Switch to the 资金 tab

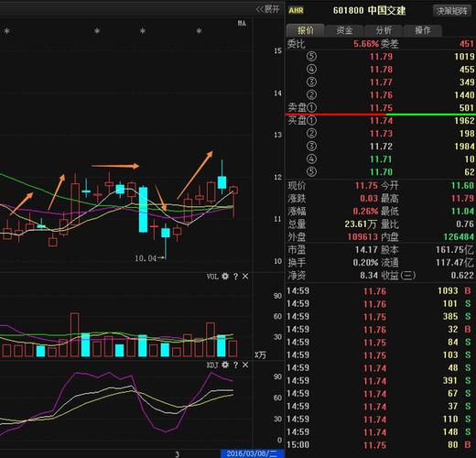(344, 30)
